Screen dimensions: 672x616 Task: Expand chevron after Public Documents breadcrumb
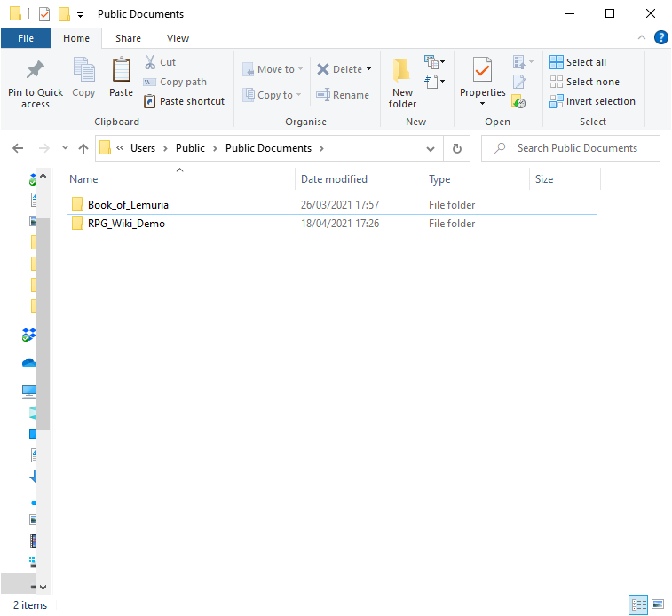click(321, 148)
